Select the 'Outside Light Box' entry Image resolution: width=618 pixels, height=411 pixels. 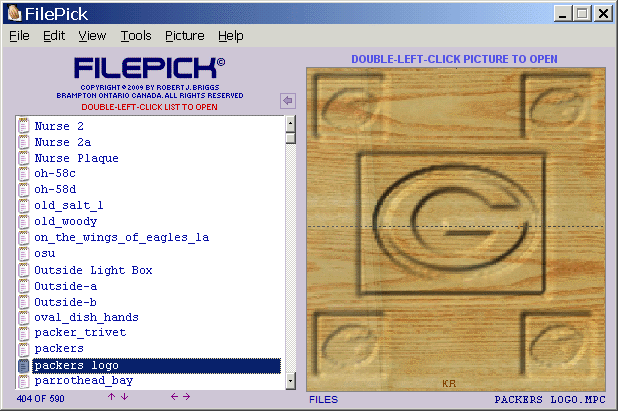[93, 270]
